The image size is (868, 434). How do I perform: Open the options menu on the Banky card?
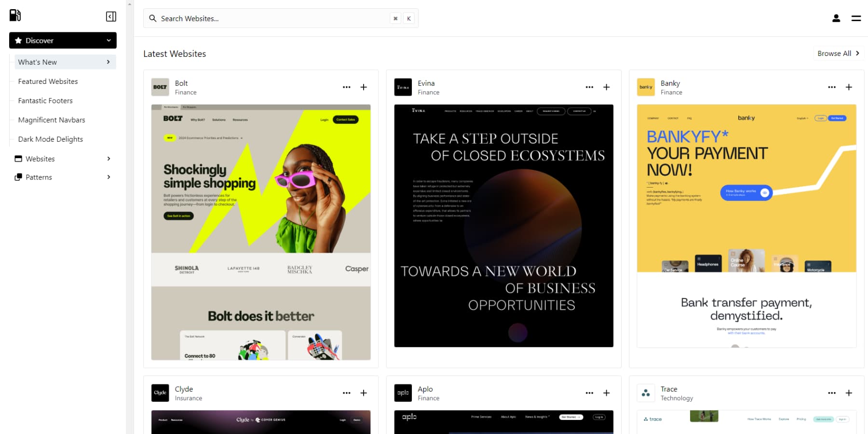(832, 87)
